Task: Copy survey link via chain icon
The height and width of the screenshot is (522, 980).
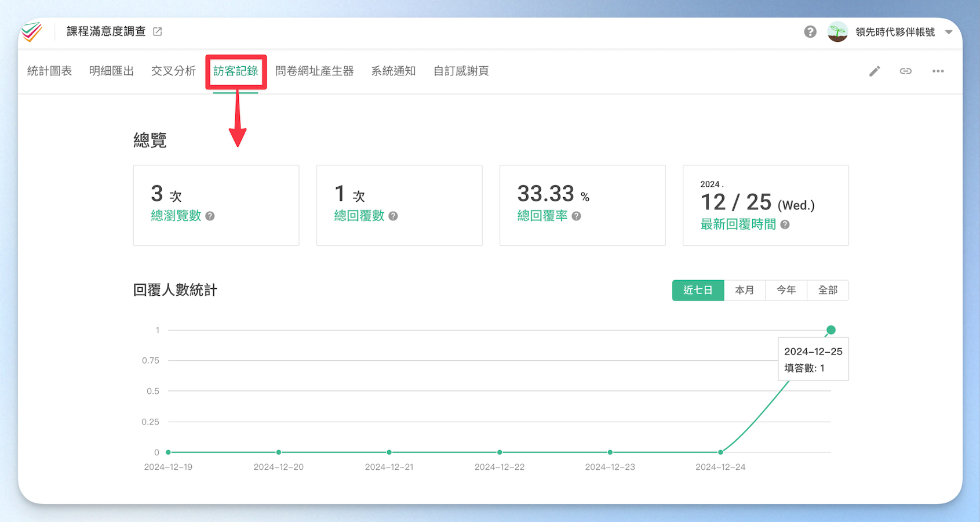Action: point(906,71)
